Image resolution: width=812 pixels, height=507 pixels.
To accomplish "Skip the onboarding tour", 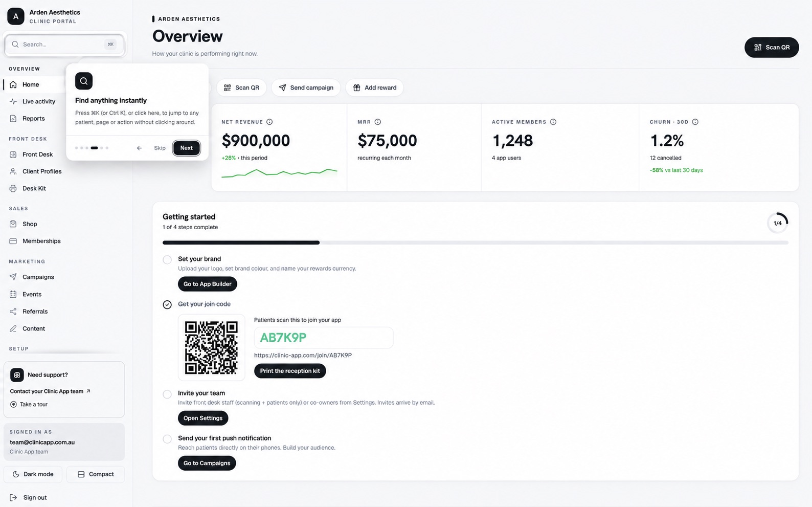I will click(x=160, y=148).
